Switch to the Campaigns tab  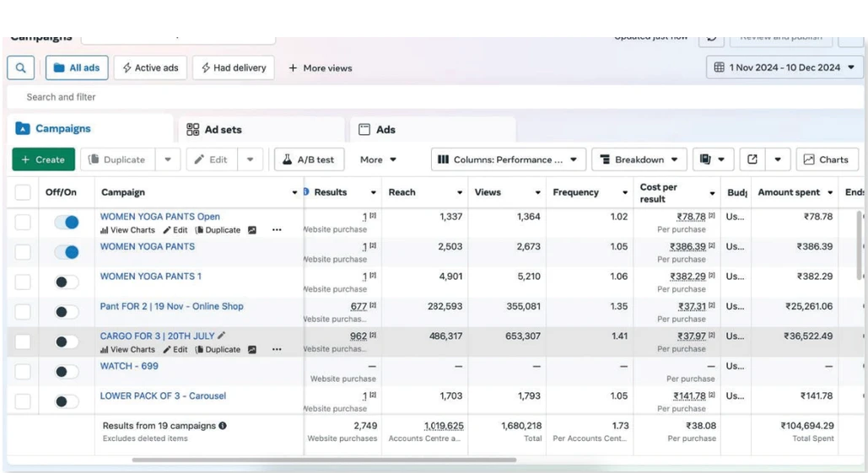point(90,128)
